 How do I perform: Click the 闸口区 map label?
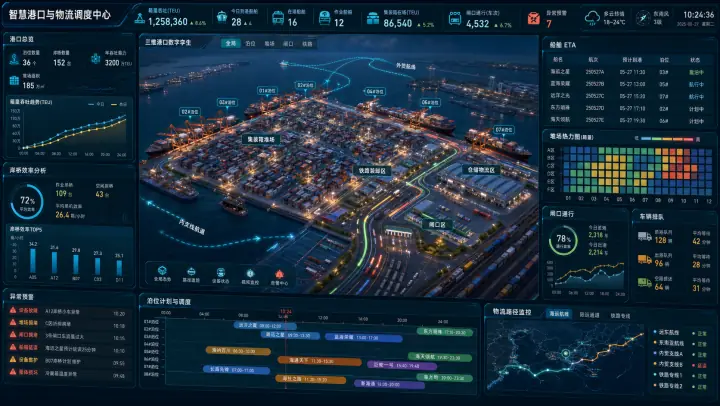click(437, 225)
